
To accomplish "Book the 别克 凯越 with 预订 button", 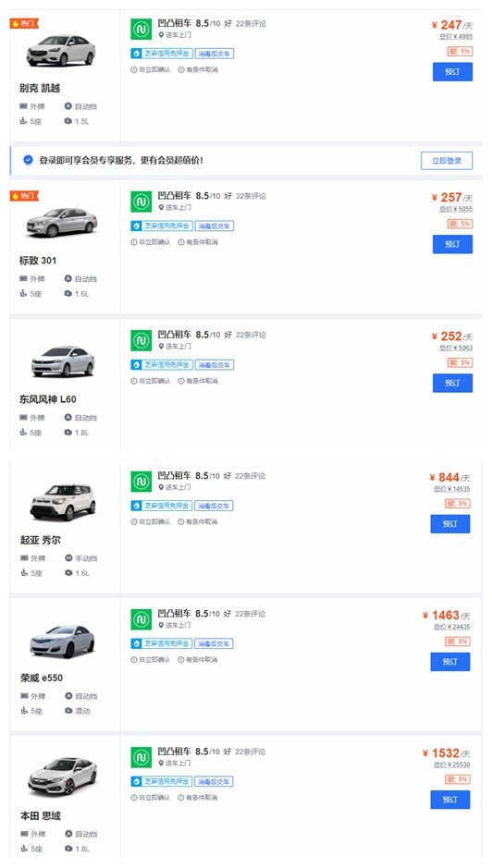I will [452, 72].
